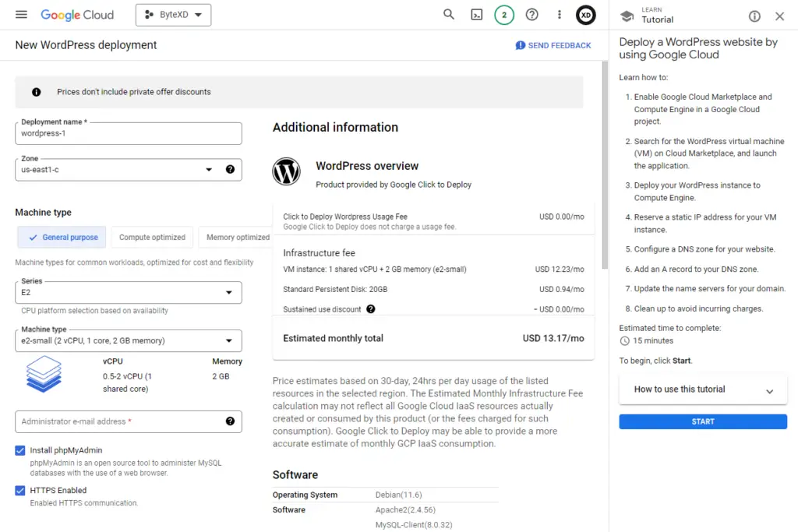798x532 pixels.
Task: Click the Learn graduation cap icon
Action: [627, 16]
